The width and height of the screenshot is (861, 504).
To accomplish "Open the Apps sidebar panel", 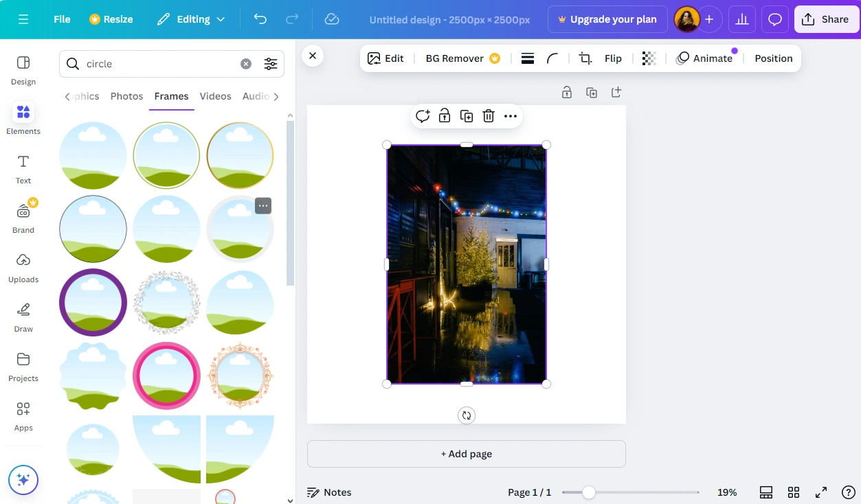I will (23, 416).
